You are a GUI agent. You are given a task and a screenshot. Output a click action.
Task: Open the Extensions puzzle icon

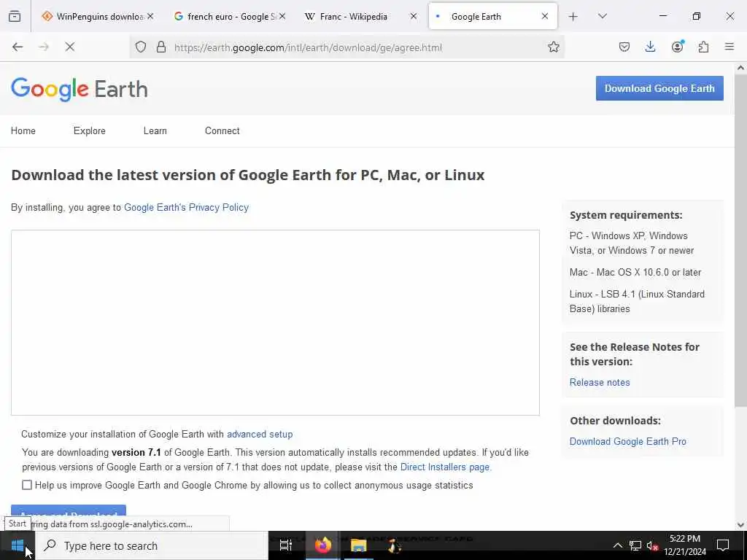click(703, 47)
